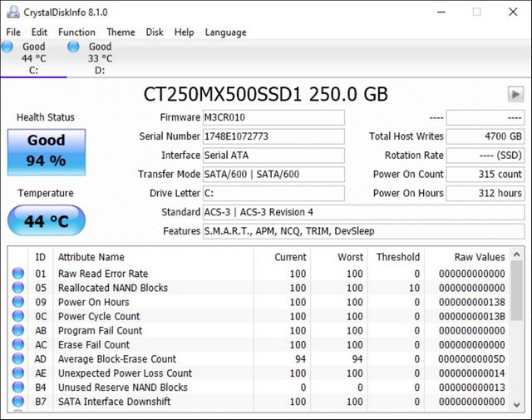Select the D: drive tab showing 33 °C

pos(100,58)
